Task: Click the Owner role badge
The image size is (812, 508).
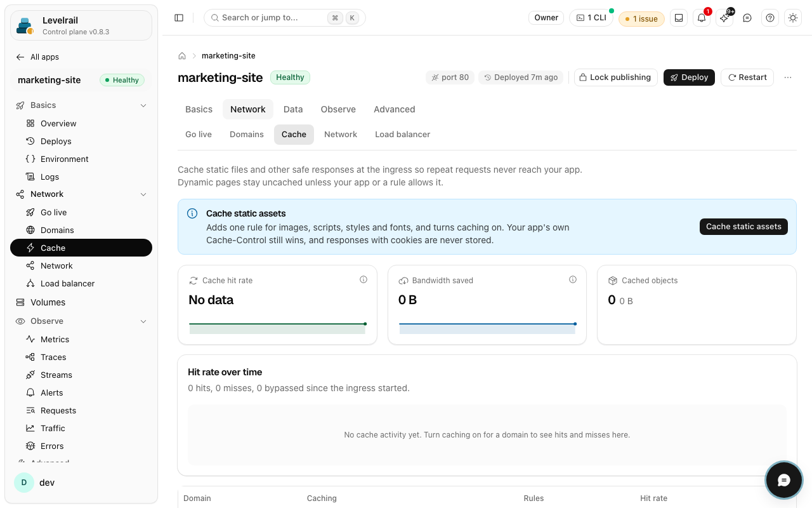Action: tap(546, 18)
